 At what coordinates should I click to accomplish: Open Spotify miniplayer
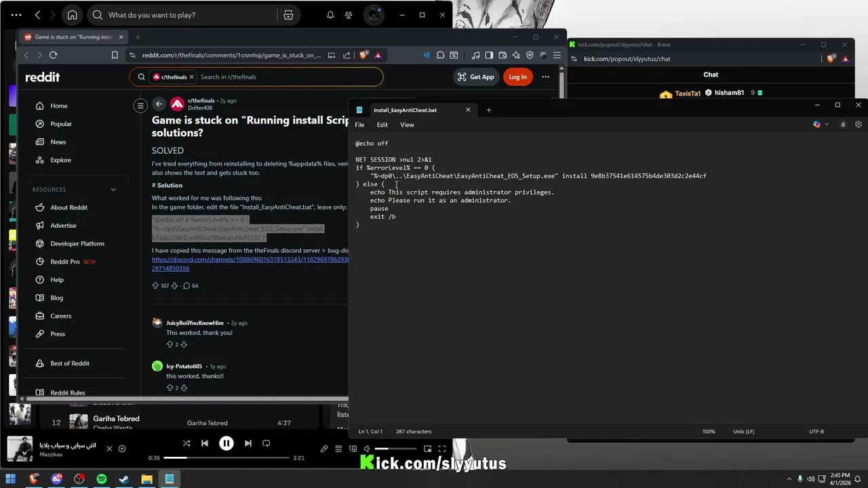[427, 449]
